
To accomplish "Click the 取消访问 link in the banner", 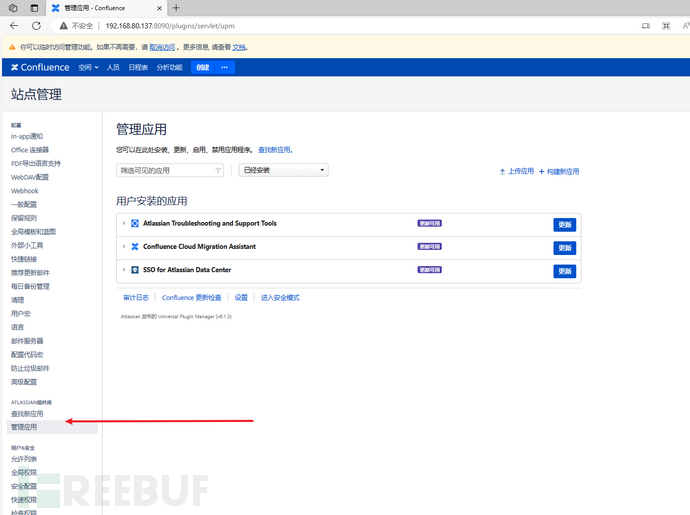I will point(162,47).
